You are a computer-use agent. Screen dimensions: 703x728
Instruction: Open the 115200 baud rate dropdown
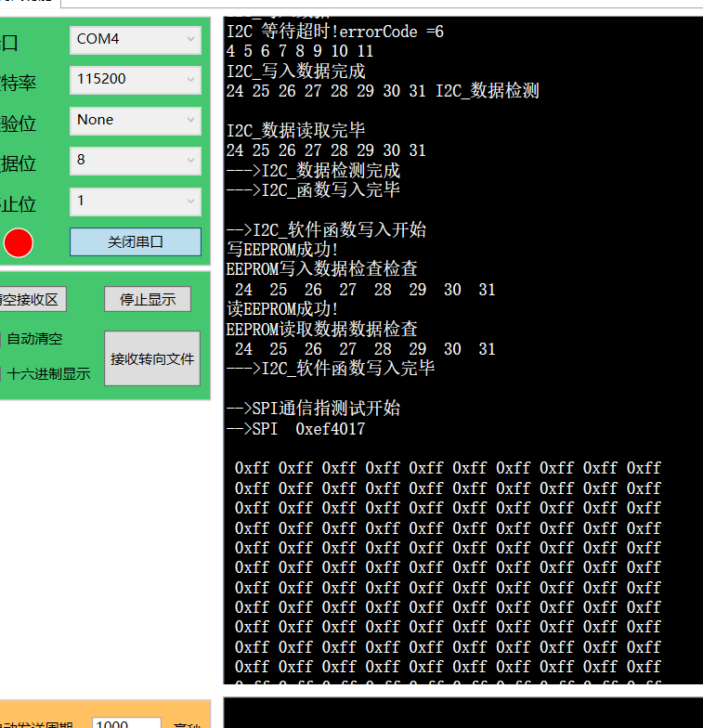(x=136, y=80)
